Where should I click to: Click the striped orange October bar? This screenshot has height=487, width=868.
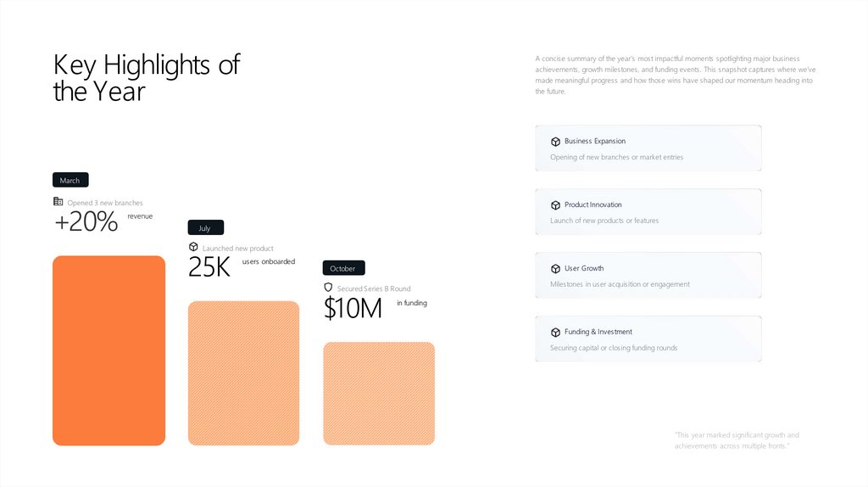tap(379, 394)
